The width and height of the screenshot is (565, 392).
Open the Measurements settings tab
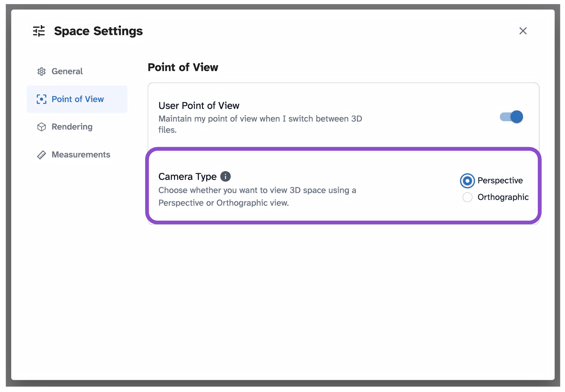tap(77, 155)
